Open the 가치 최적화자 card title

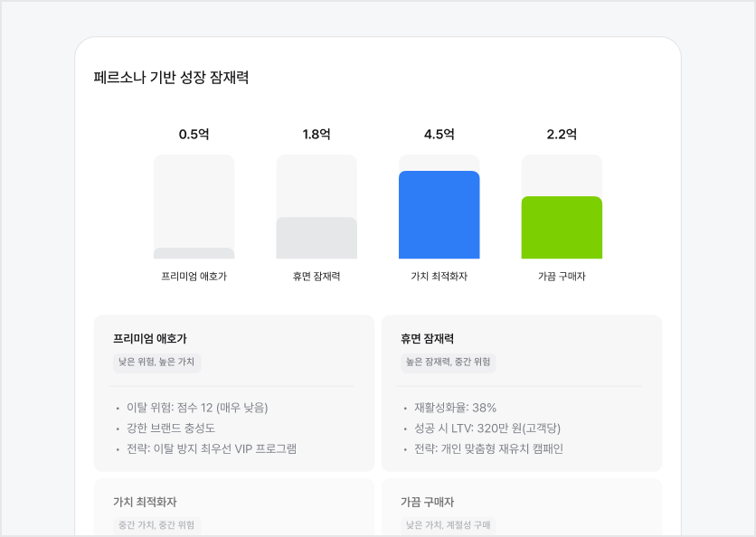coord(145,502)
